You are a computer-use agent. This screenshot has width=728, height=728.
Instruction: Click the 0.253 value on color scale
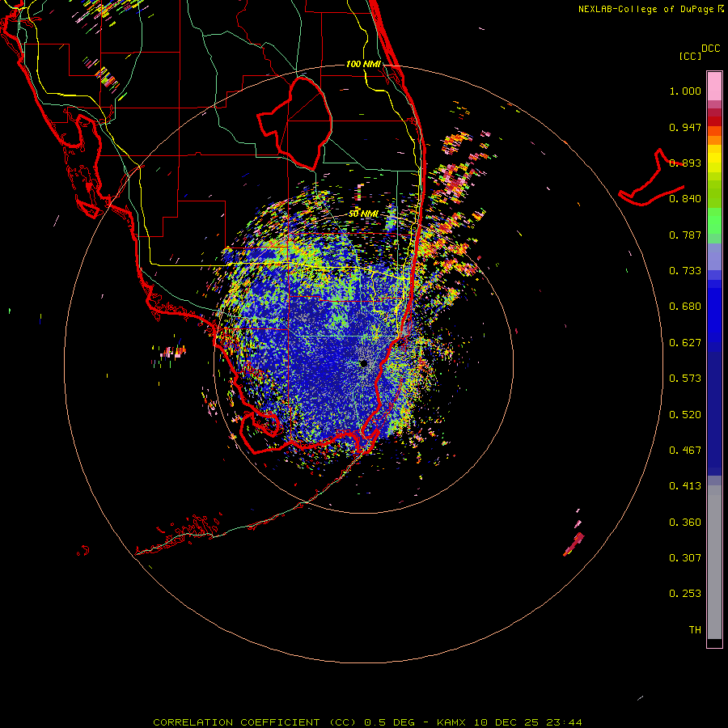click(x=685, y=594)
